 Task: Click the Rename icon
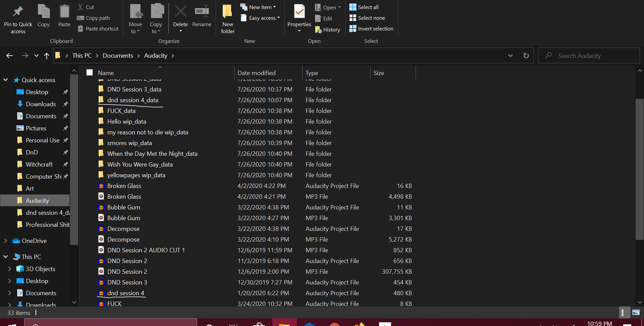click(202, 11)
